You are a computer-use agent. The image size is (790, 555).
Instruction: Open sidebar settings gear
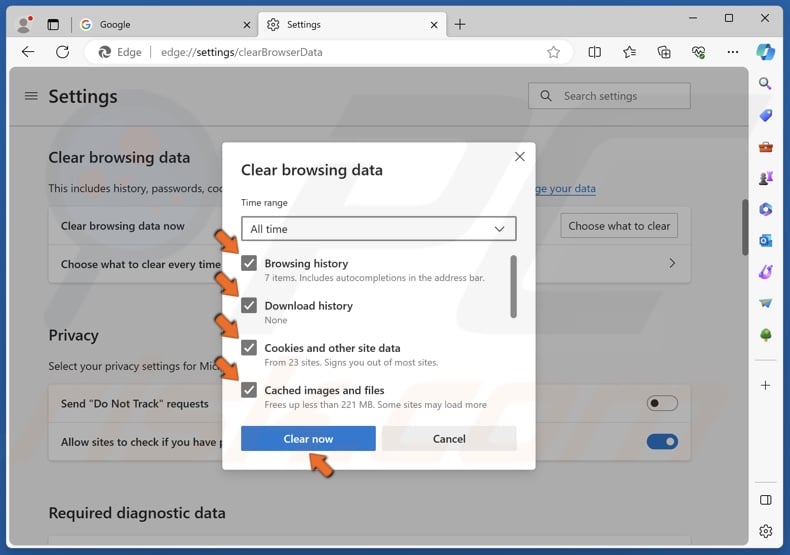[765, 531]
